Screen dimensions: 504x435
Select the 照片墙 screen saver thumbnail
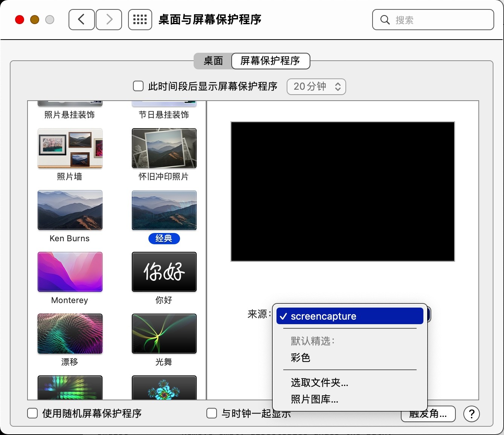70,148
